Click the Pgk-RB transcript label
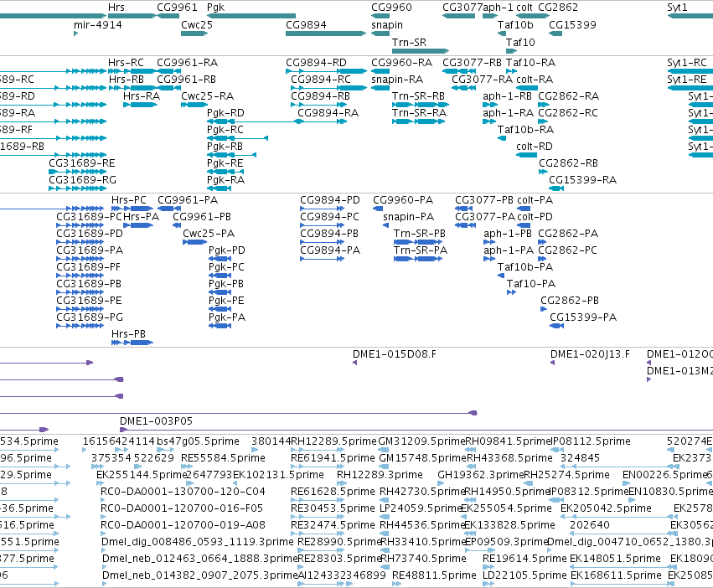Viewport: 713px width, 588px height. pyautogui.click(x=225, y=147)
